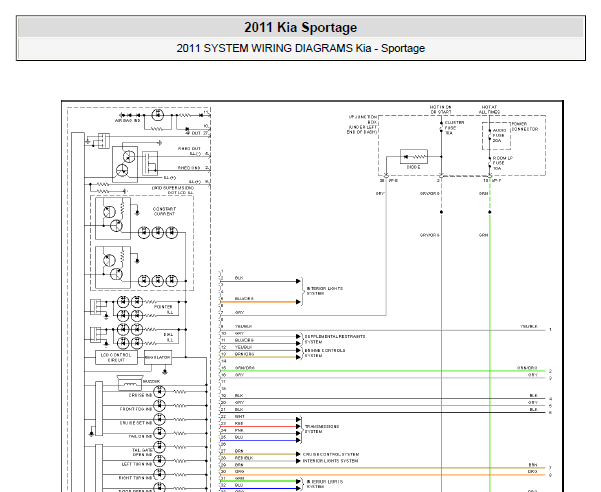Screen dimensions: 601x492
Task: Click the "BLU" wire label at pin 25
Action: click(239, 437)
